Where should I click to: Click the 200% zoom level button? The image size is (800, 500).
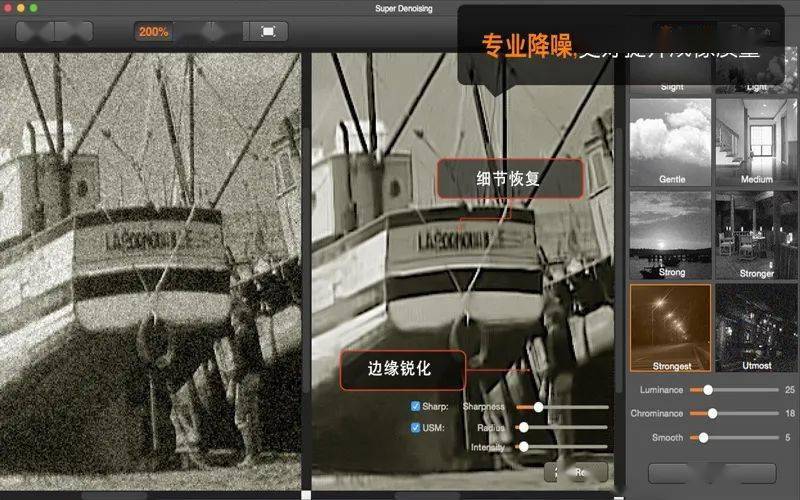pyautogui.click(x=153, y=32)
